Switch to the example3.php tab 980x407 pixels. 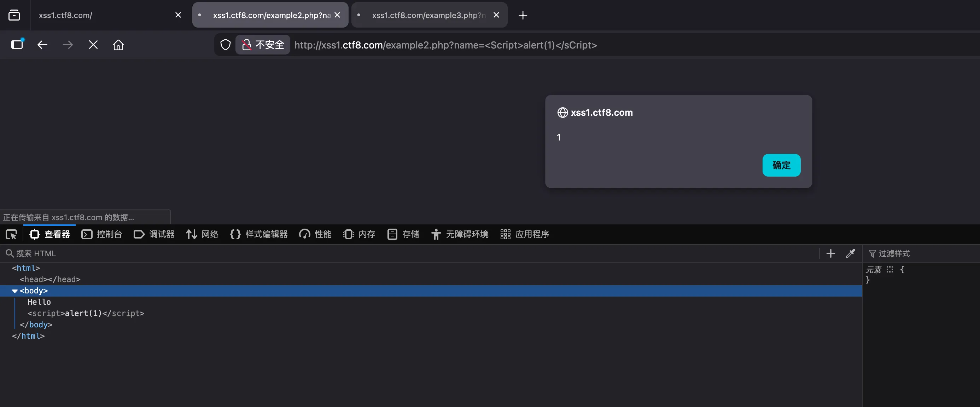point(429,15)
